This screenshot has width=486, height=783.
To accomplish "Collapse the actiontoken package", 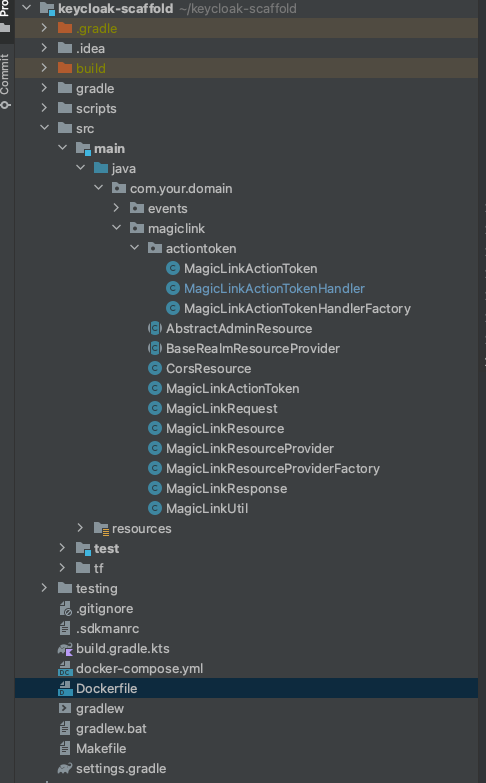I will (134, 248).
